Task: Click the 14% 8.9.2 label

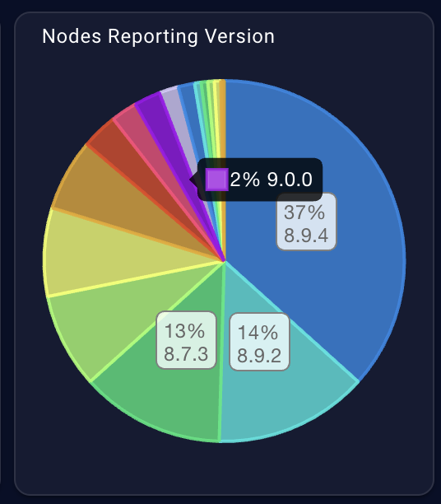Action: [259, 342]
